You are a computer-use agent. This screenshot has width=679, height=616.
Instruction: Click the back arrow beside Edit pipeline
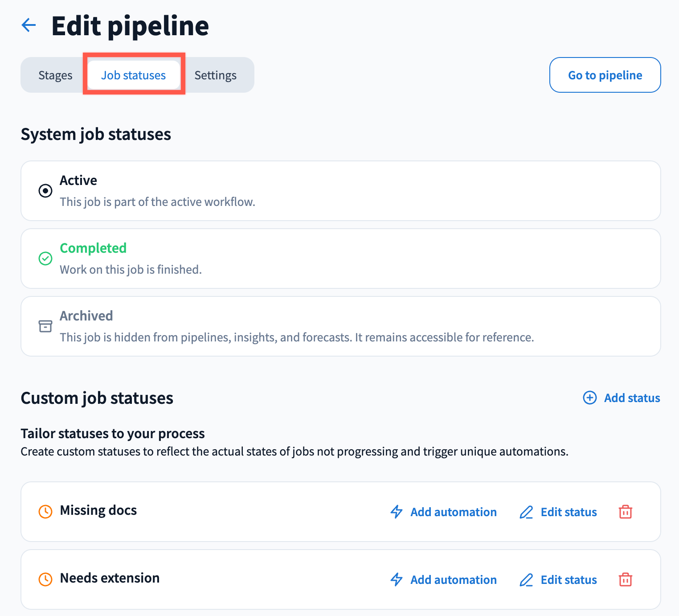[x=29, y=25]
